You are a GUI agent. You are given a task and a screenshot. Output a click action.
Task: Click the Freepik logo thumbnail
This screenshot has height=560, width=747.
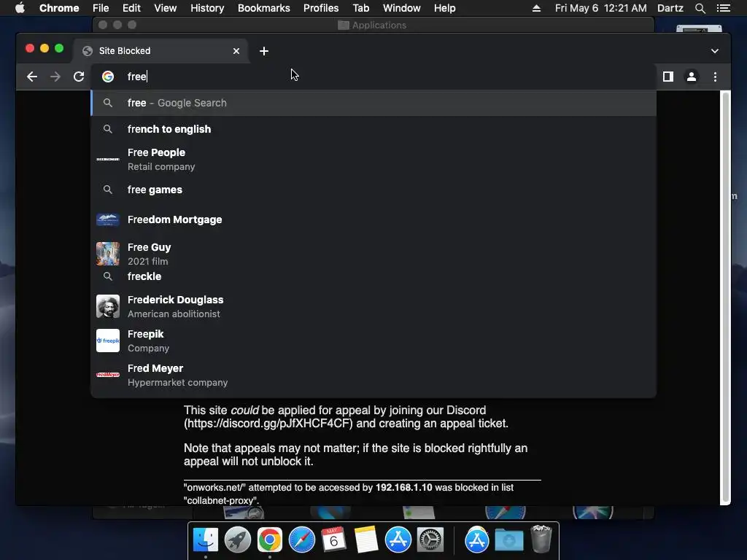tap(108, 341)
